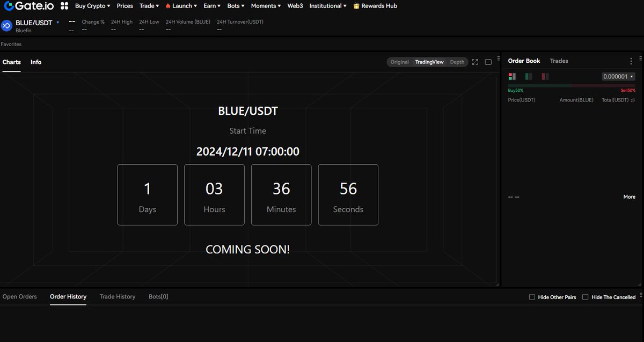Show buy orders only view
The image size is (644, 342).
click(529, 77)
